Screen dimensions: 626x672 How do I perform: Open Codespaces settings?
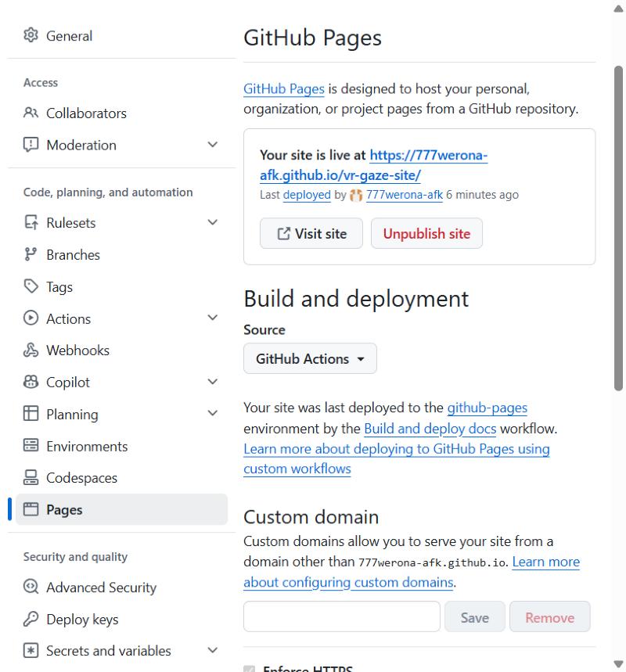pos(121,477)
